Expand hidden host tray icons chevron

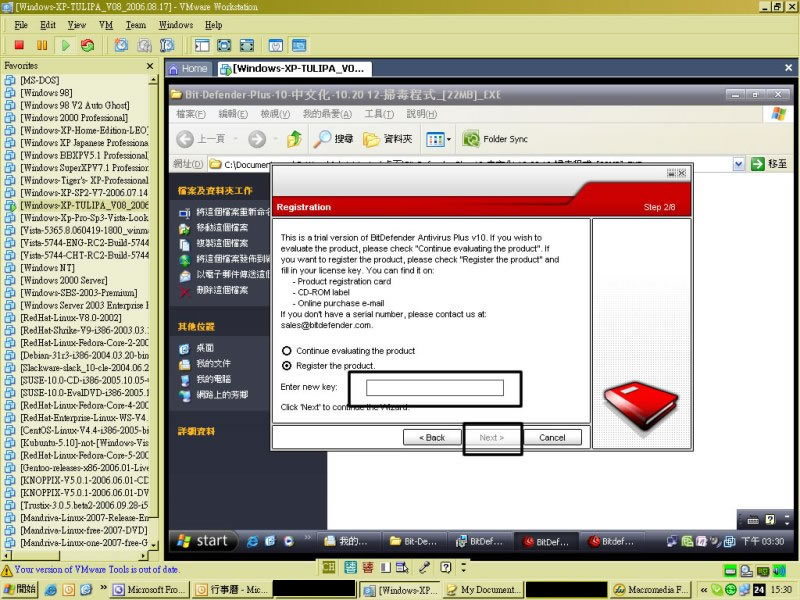(x=704, y=590)
